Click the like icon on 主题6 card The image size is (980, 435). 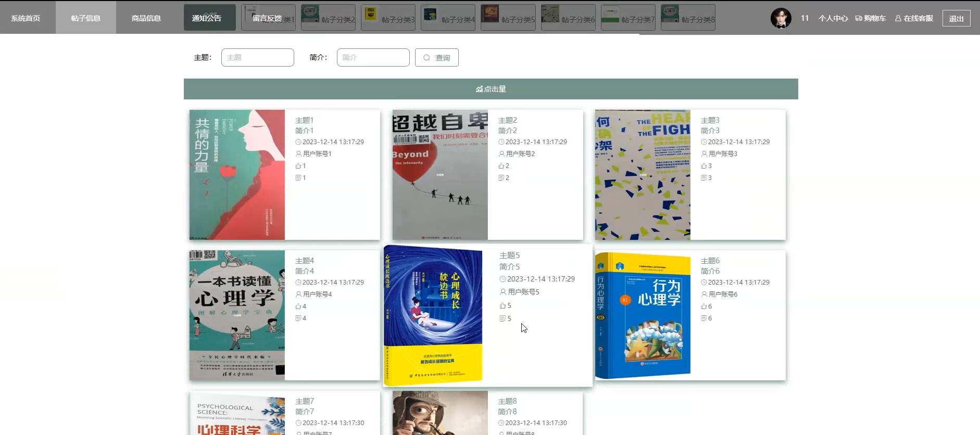[x=704, y=306]
